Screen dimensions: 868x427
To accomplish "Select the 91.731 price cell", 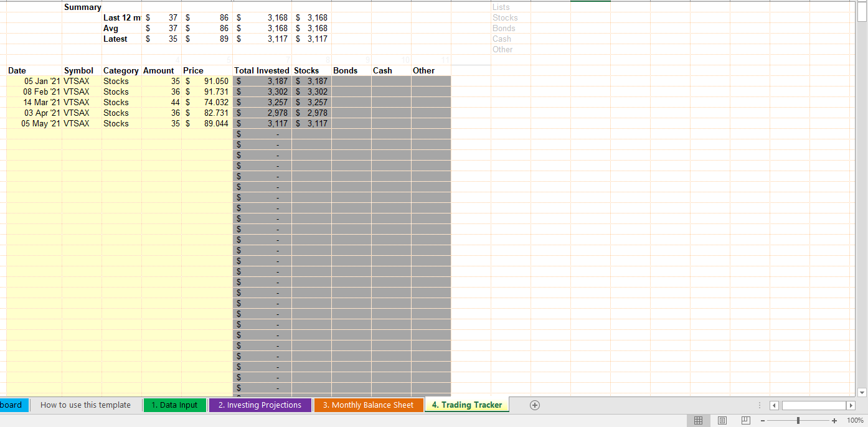I will 207,92.
